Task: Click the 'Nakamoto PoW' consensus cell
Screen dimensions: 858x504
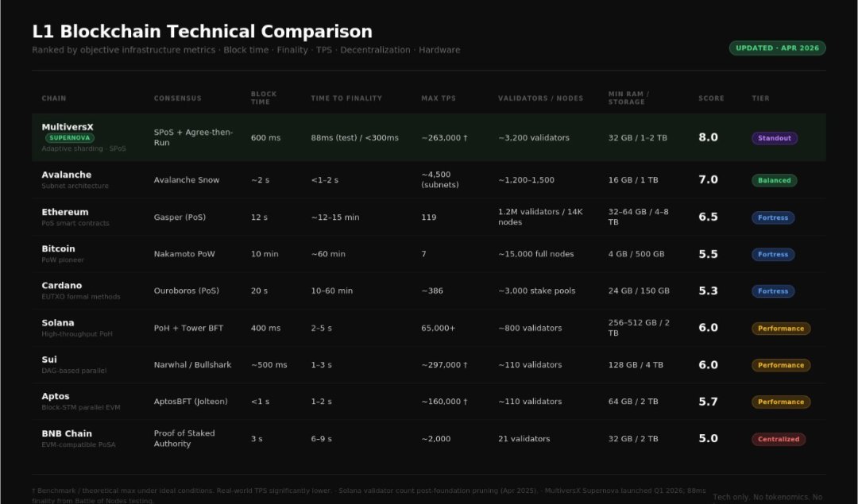Action: tap(184, 254)
